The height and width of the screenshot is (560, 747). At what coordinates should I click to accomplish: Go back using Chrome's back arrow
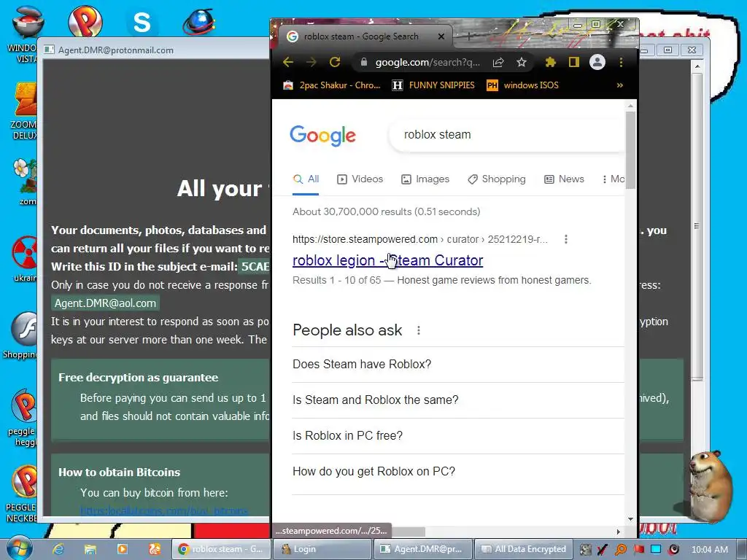point(287,62)
